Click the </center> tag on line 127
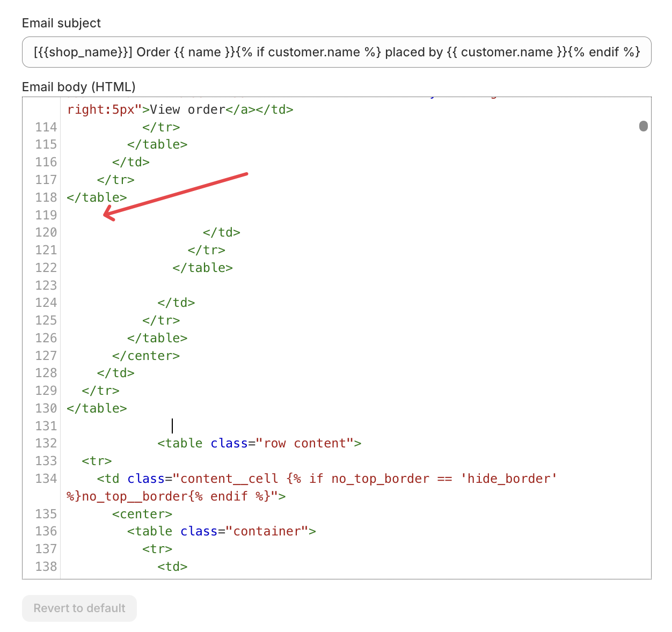This screenshot has height=632, width=672. point(146,356)
